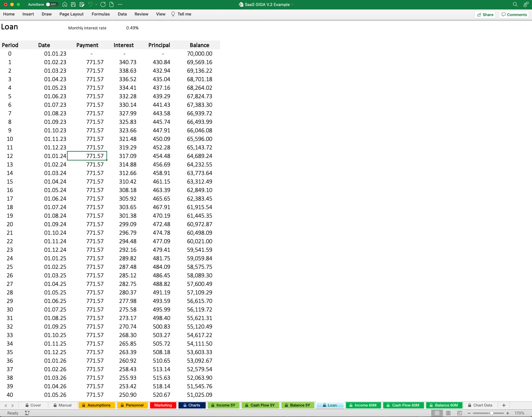Switch to the Income 60M sheet tab

[363, 405]
